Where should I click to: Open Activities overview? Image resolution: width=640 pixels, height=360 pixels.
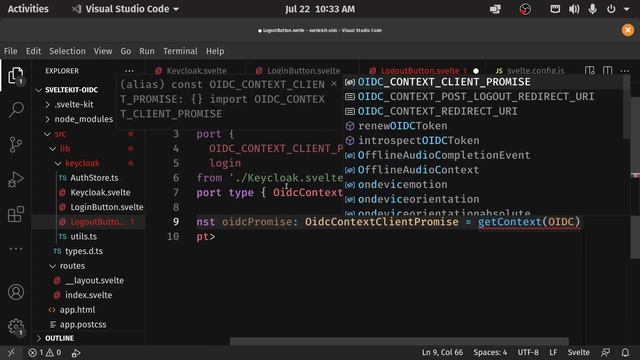pyautogui.click(x=28, y=9)
